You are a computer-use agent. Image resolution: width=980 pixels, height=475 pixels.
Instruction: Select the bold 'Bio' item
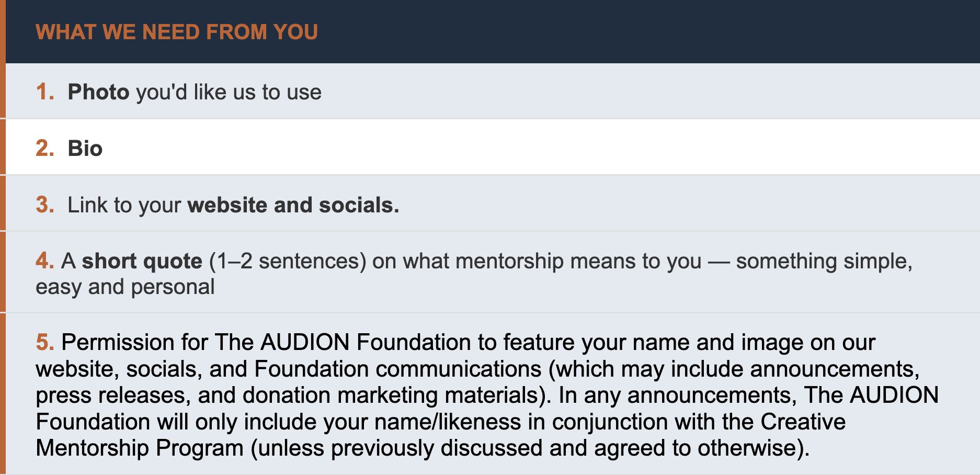85,149
